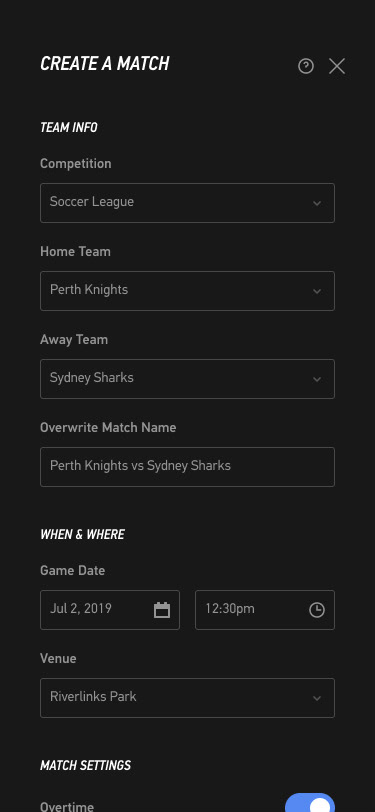Open the Away Team dropdown chevron
This screenshot has width=375, height=812.
pyautogui.click(x=317, y=380)
